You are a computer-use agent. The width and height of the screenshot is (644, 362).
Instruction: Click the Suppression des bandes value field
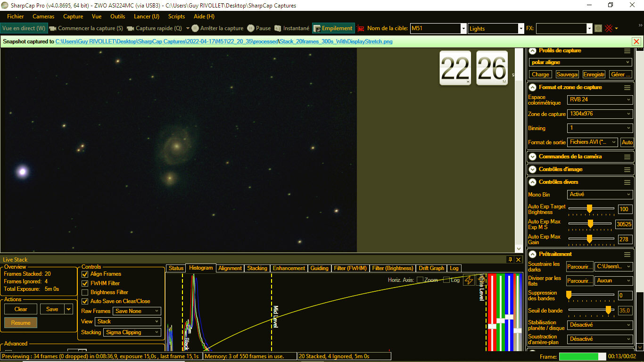pyautogui.click(x=625, y=296)
